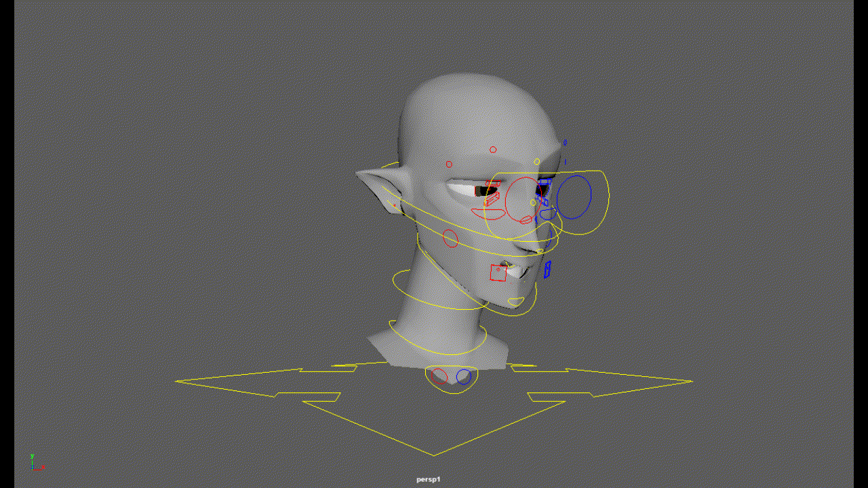868x488 pixels.
Task: Select the small yellow circle between the eye controls
Action: pos(533,202)
